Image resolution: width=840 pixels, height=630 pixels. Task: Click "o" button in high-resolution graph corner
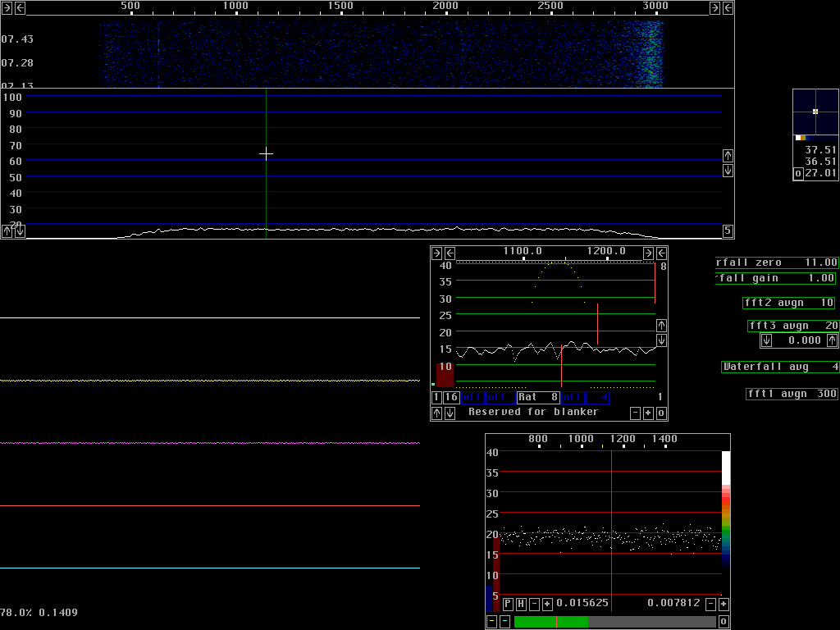click(x=661, y=413)
